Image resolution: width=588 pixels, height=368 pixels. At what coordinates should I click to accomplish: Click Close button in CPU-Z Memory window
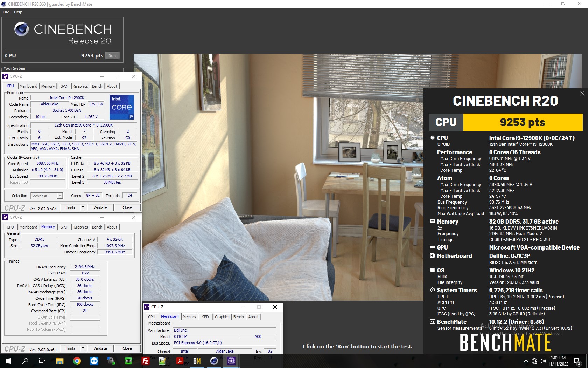(127, 348)
